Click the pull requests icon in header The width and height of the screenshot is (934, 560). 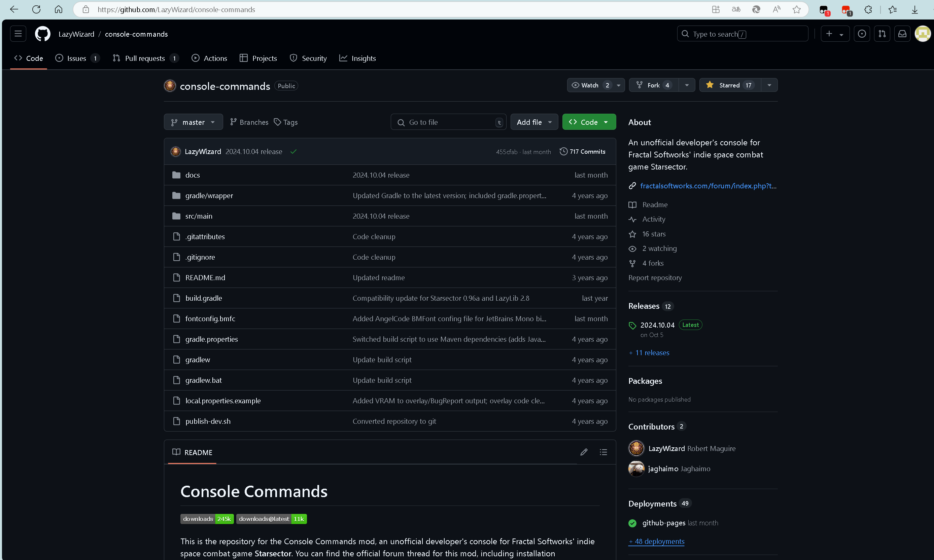882,34
